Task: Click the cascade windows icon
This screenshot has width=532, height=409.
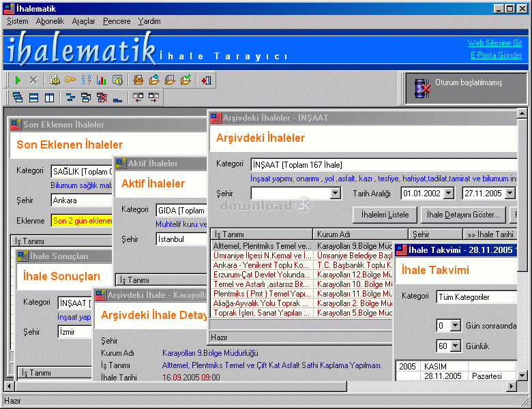Action: 18,97
